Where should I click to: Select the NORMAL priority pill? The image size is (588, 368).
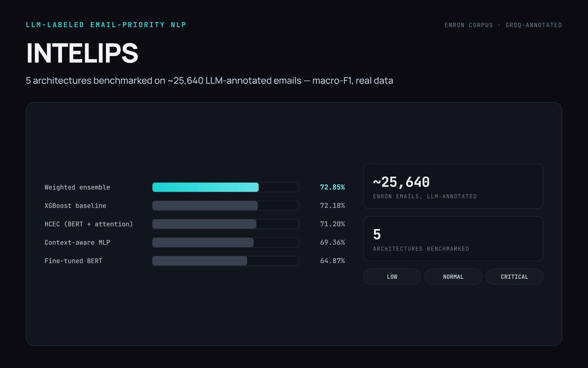453,277
